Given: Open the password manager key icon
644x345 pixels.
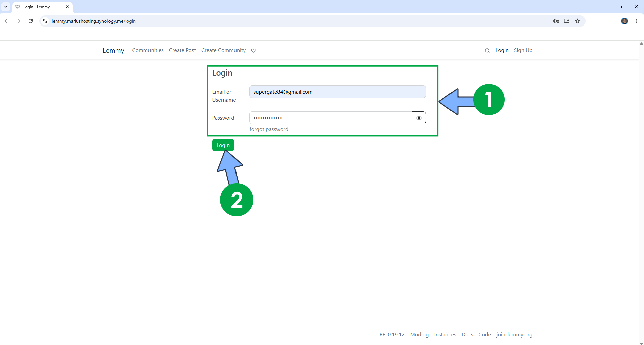Looking at the screenshot, I should point(556,21).
